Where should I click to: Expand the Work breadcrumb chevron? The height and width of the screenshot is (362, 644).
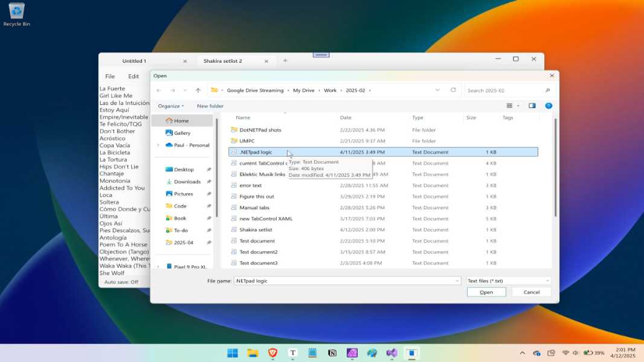pyautogui.click(x=342, y=89)
